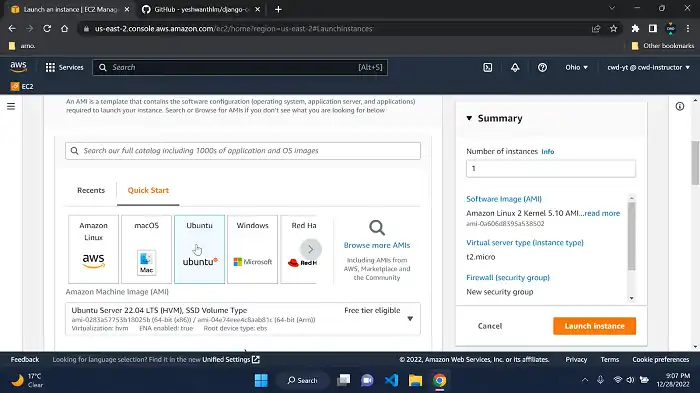Focus the AWS console search box
This screenshot has width=700, height=393.
point(240,67)
